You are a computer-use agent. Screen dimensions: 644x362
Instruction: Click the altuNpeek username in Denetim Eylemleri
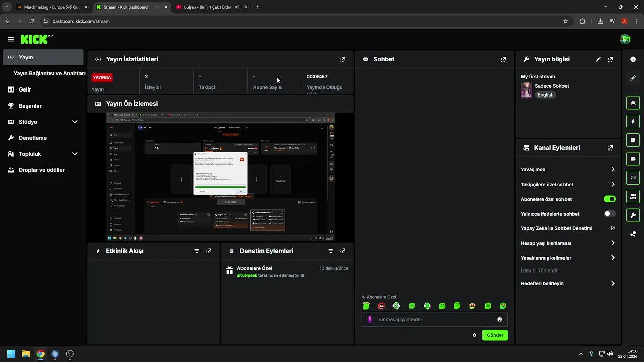(x=247, y=275)
